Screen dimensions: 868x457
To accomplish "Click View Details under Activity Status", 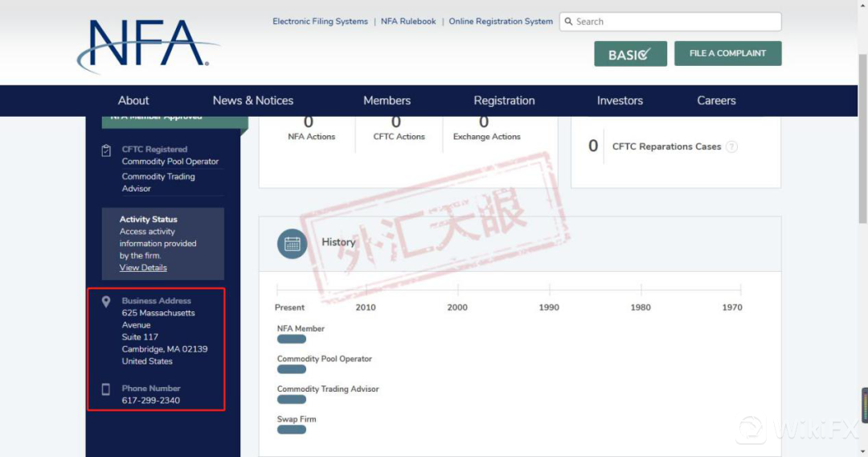I will 143,268.
